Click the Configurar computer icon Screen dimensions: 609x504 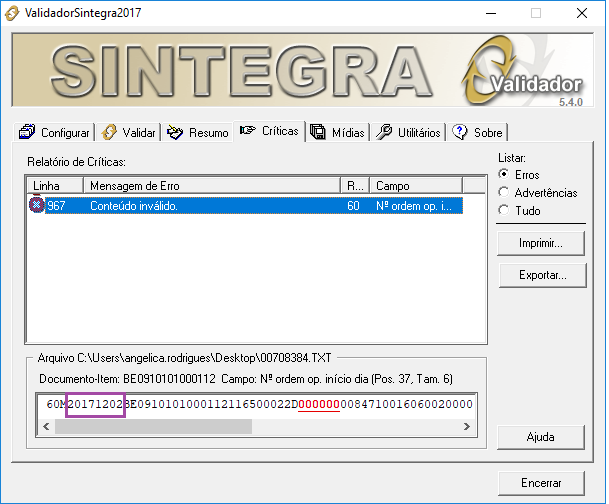click(x=27, y=132)
